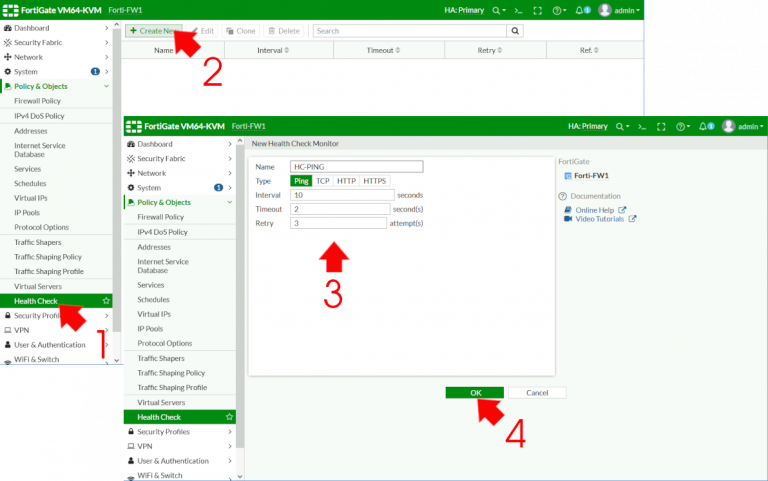Viewport: 768px width, 481px height.
Task: Click Name field containing HC-PING
Action: [x=357, y=167]
